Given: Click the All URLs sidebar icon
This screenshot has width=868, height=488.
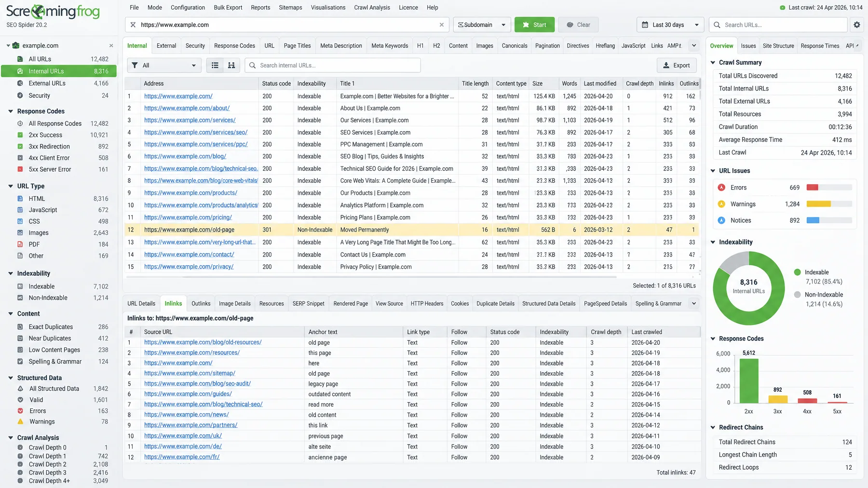Looking at the screenshot, I should point(20,59).
